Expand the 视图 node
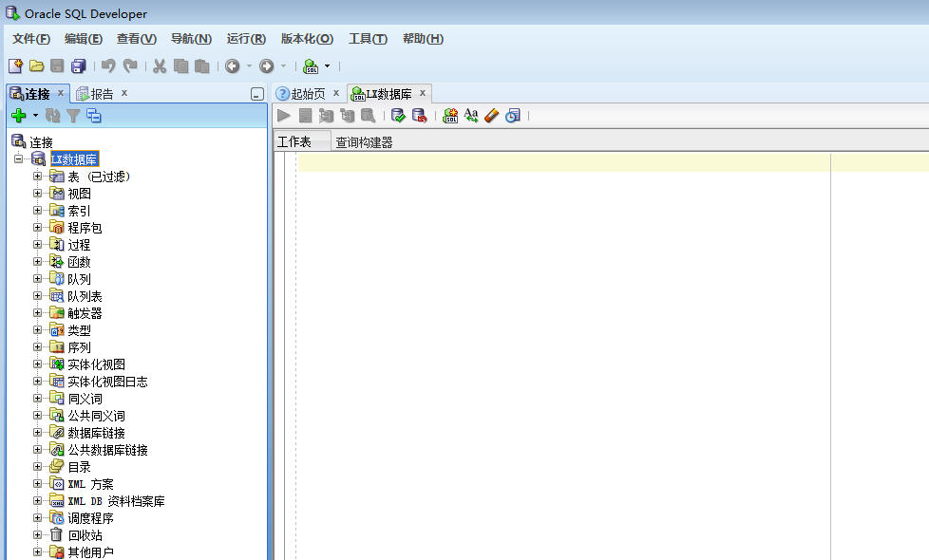The image size is (929, 560). tap(37, 193)
